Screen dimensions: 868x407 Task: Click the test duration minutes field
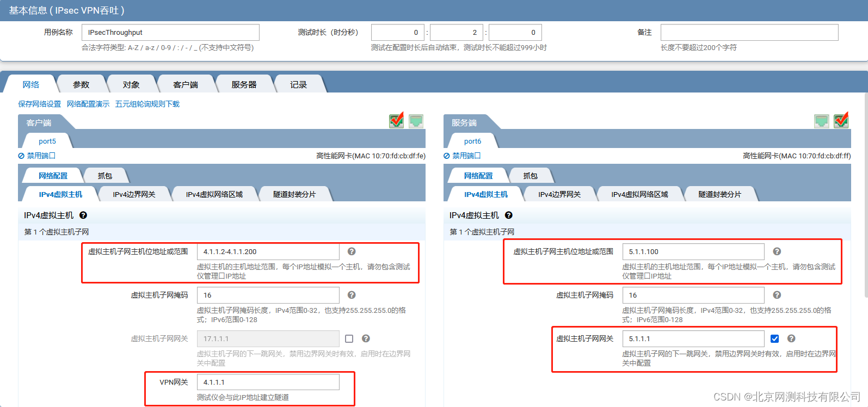457,32
